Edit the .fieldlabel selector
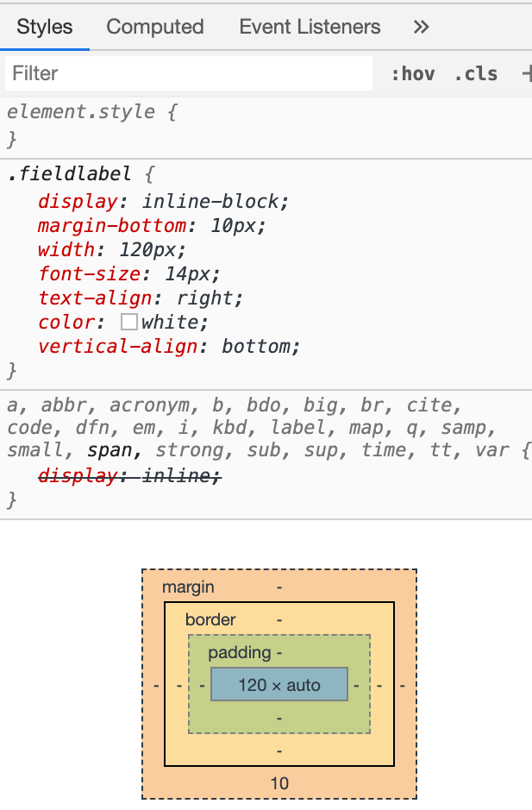The height and width of the screenshot is (810, 532). coord(69,174)
